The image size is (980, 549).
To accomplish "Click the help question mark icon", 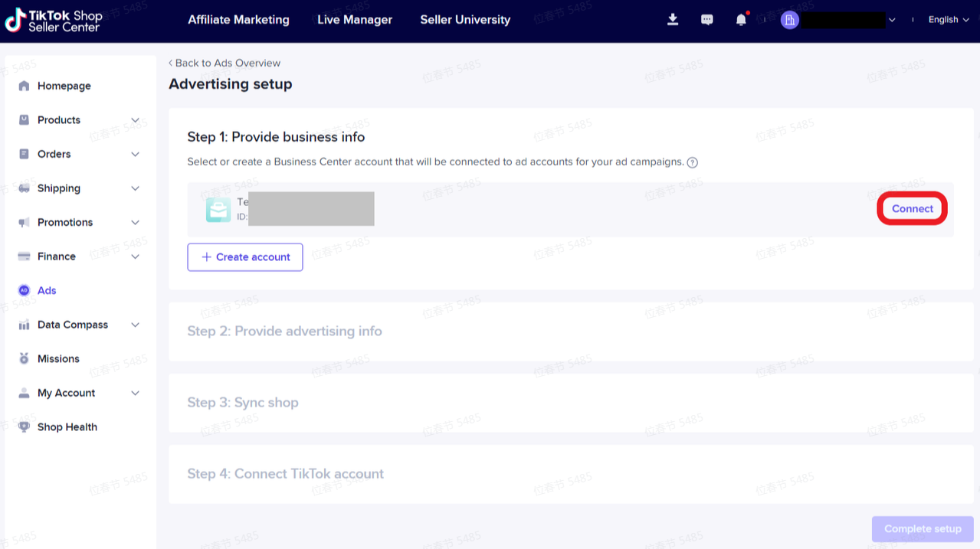I will pos(693,162).
